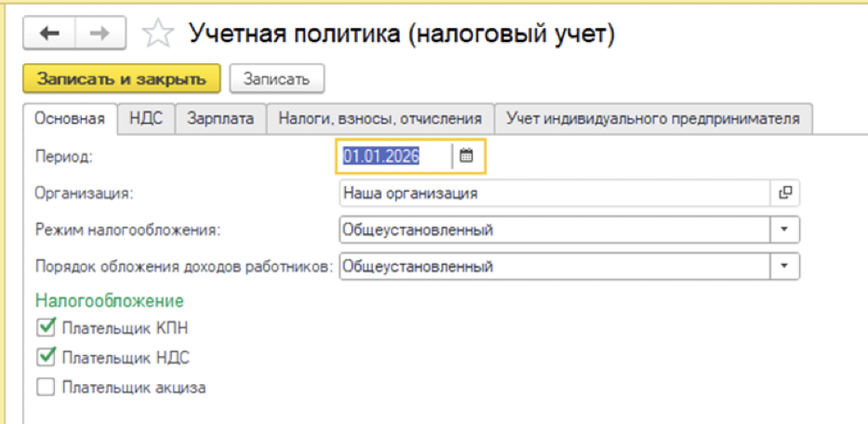Select the Основная tab

point(70,118)
